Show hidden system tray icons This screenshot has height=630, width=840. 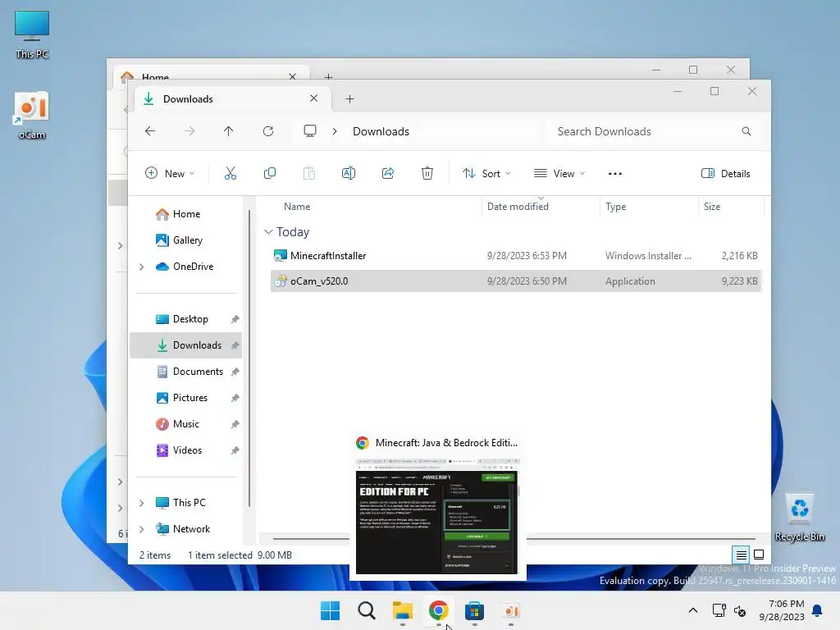(x=692, y=610)
